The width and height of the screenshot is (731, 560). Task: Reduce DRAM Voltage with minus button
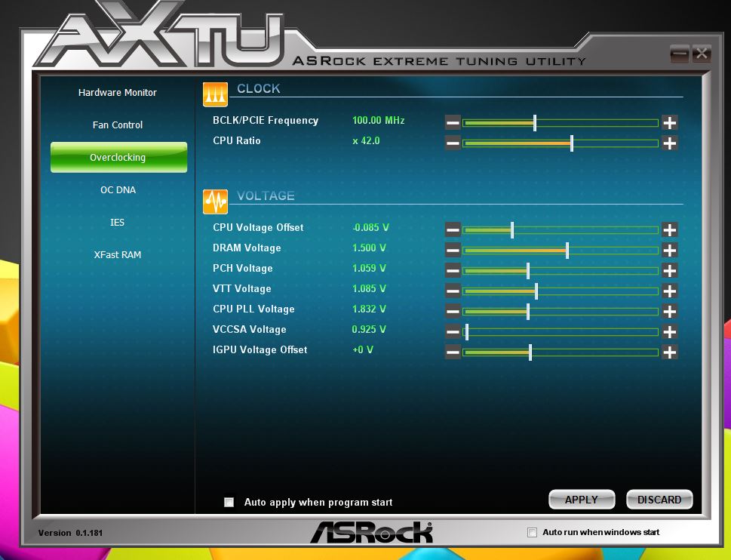tap(453, 250)
